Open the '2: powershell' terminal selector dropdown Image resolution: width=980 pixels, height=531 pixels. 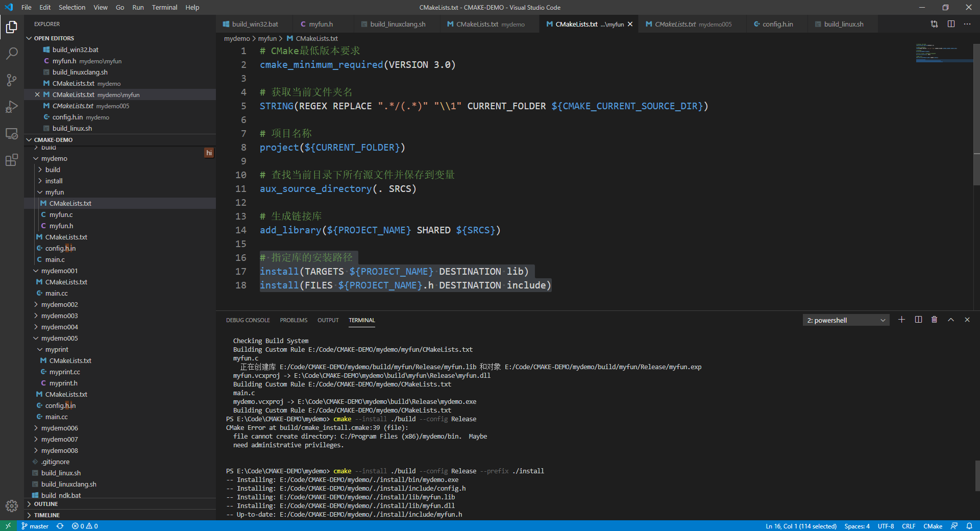click(x=845, y=320)
